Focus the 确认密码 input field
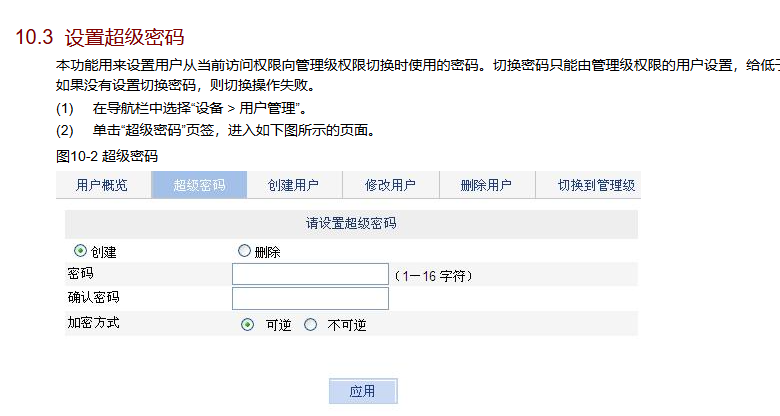Screen dimensions: 780x416 point(310,298)
